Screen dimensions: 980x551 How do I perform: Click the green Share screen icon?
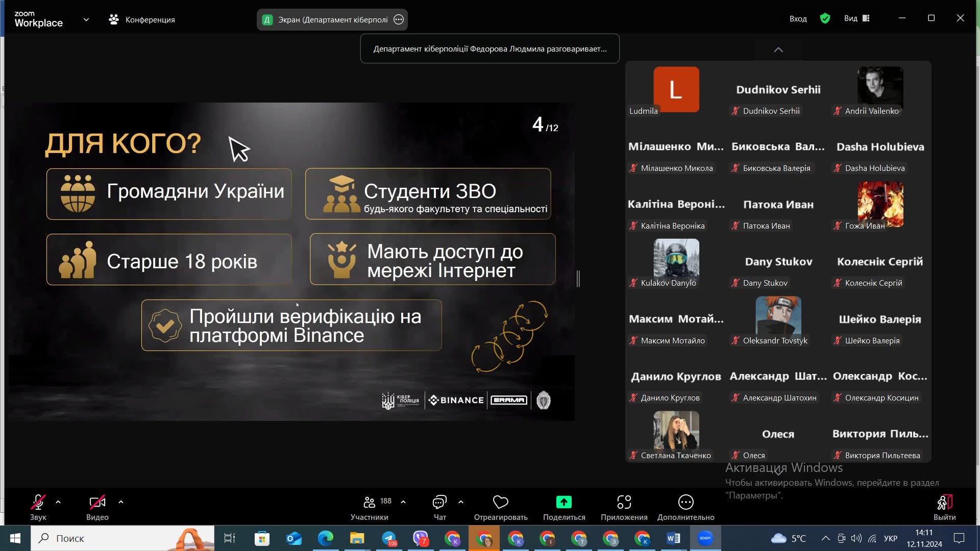coord(563,503)
